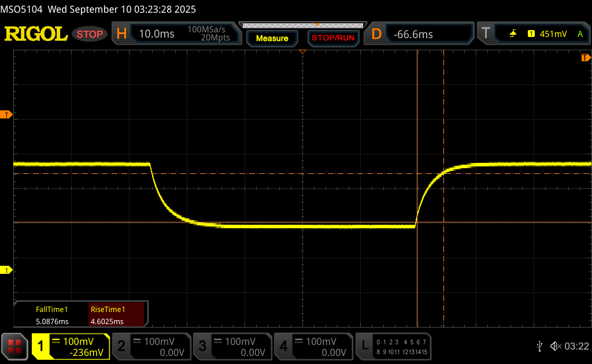Click the RIGOL logo
This screenshot has width=592, height=364.
(x=36, y=34)
